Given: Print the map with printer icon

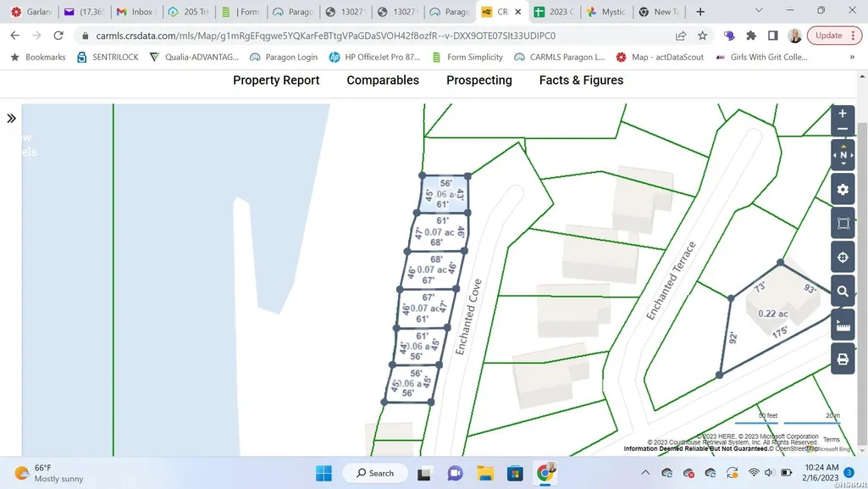Looking at the screenshot, I should pyautogui.click(x=843, y=359).
